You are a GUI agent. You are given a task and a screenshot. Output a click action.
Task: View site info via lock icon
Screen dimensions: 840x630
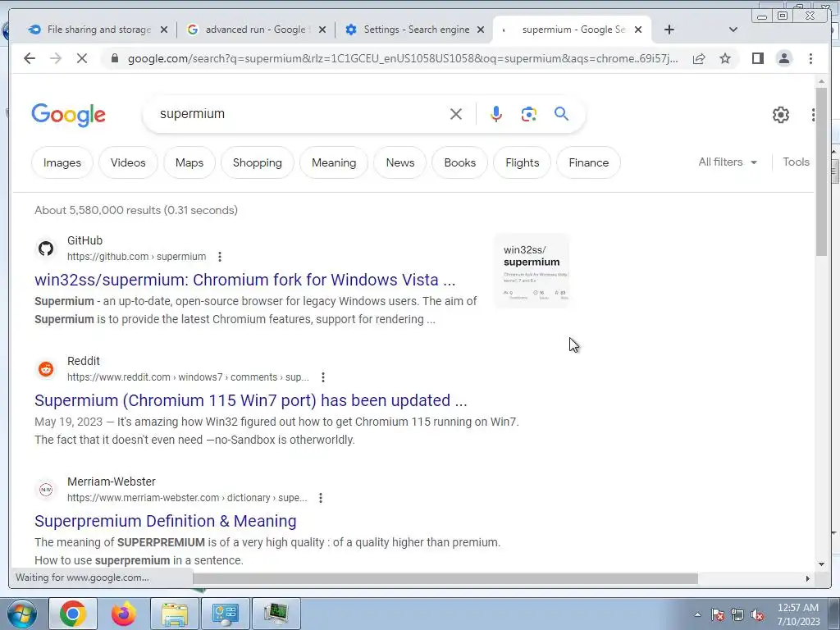[114, 58]
